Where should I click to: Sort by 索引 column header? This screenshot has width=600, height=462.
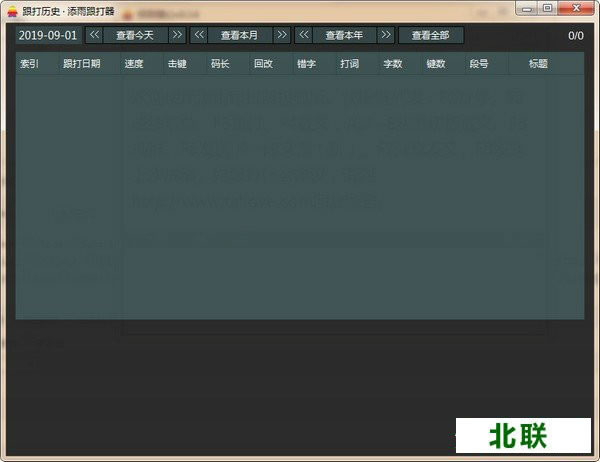[x=29, y=63]
